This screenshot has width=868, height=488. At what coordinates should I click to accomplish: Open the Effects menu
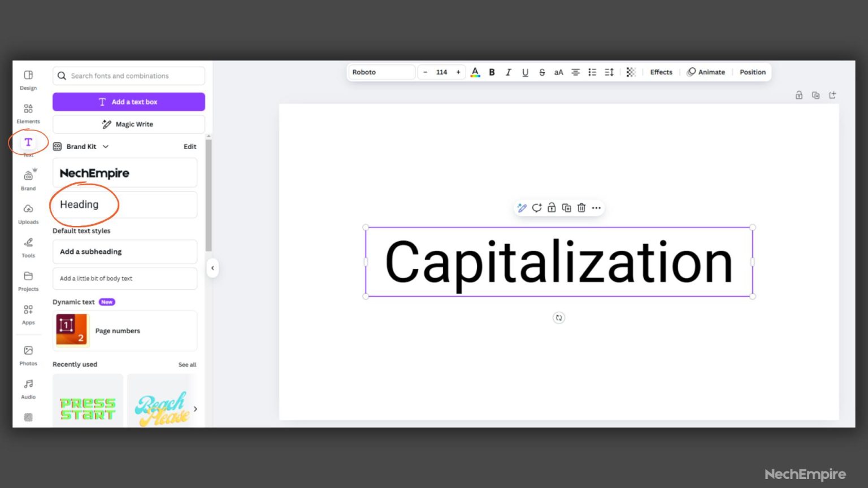661,72
